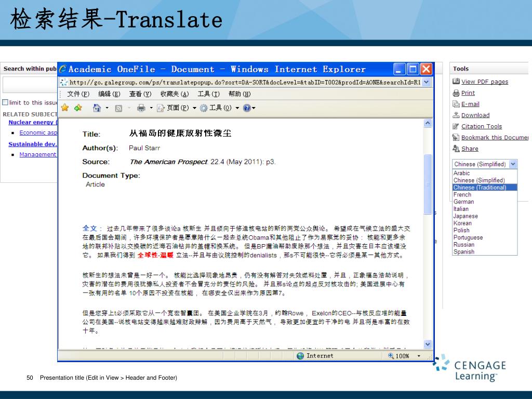Open the 工具(T) menu in the menu bar
The image size is (532, 399).
pos(208,94)
